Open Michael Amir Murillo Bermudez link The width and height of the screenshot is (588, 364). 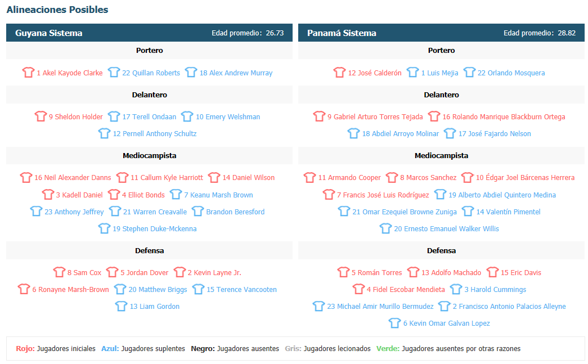380,306
